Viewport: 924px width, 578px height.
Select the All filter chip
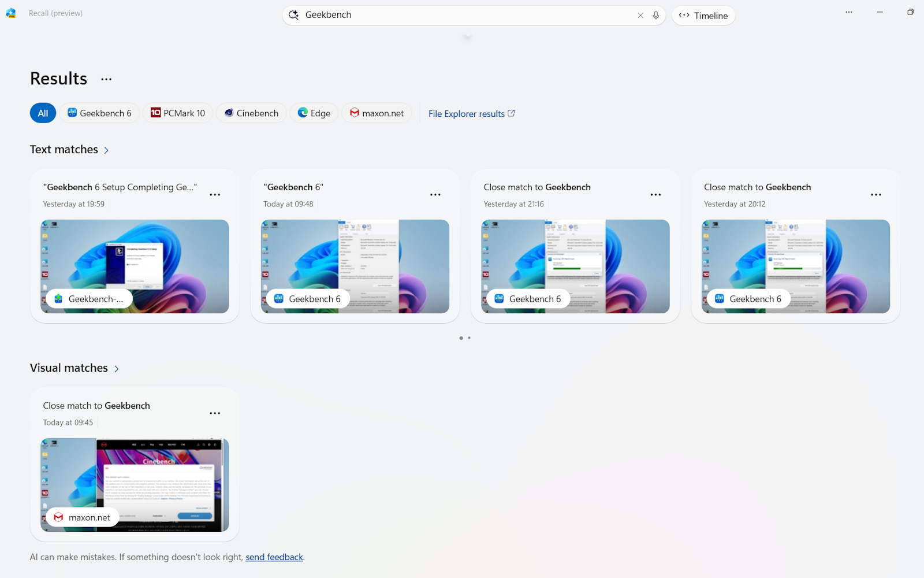pos(43,113)
